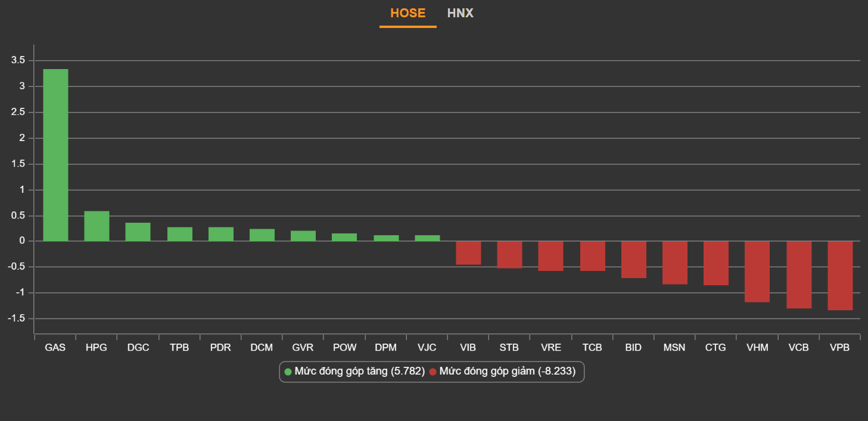Click the red TCB bar
The image size is (868, 421).
point(592,256)
